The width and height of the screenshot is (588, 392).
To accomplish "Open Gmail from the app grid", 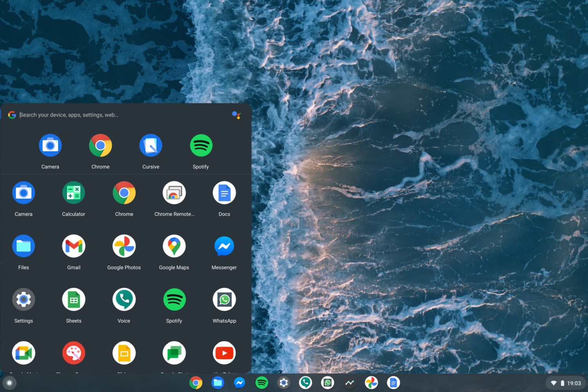I will (x=74, y=246).
